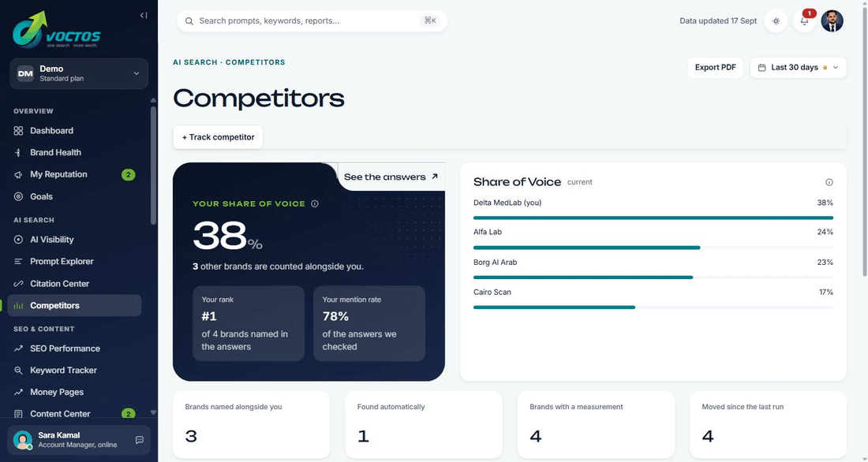Click the Found automatically card
Image resolution: width=868 pixels, height=462 pixels.
(424, 425)
